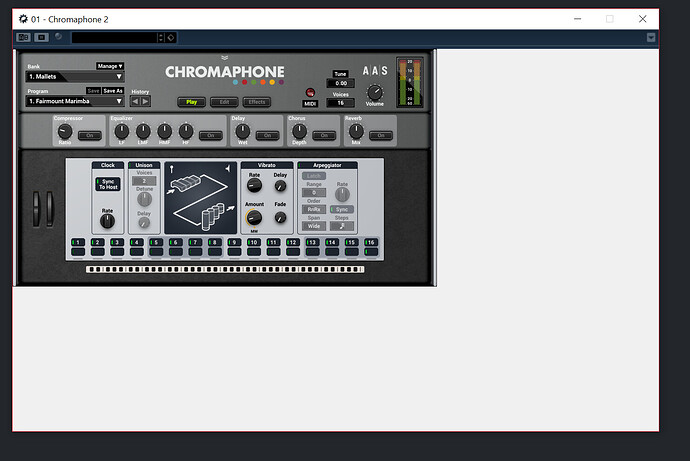Viewport: 690px width, 461px height.
Task: Click the Equalizer LMF knob
Action: click(143, 131)
